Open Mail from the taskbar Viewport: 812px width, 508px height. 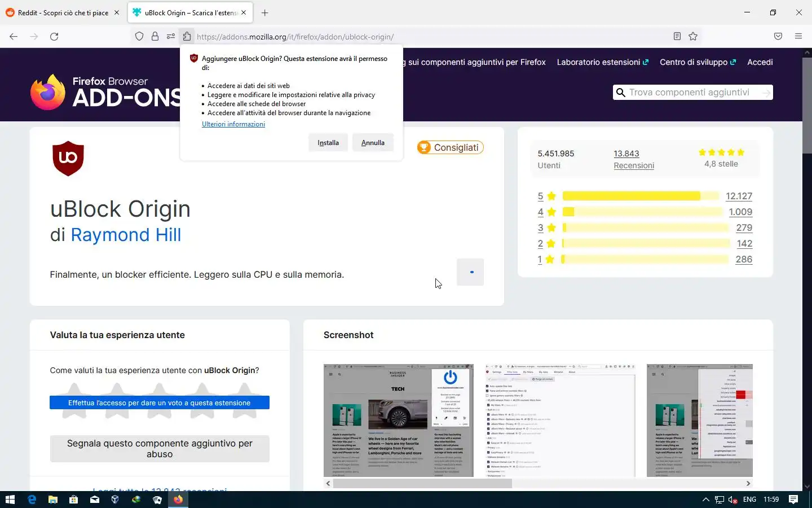tap(94, 500)
